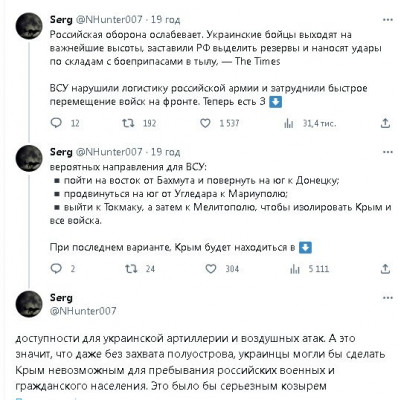The image size is (398, 400).
Task: Like the first tweet with 1 537 likes
Action: pyautogui.click(x=205, y=123)
